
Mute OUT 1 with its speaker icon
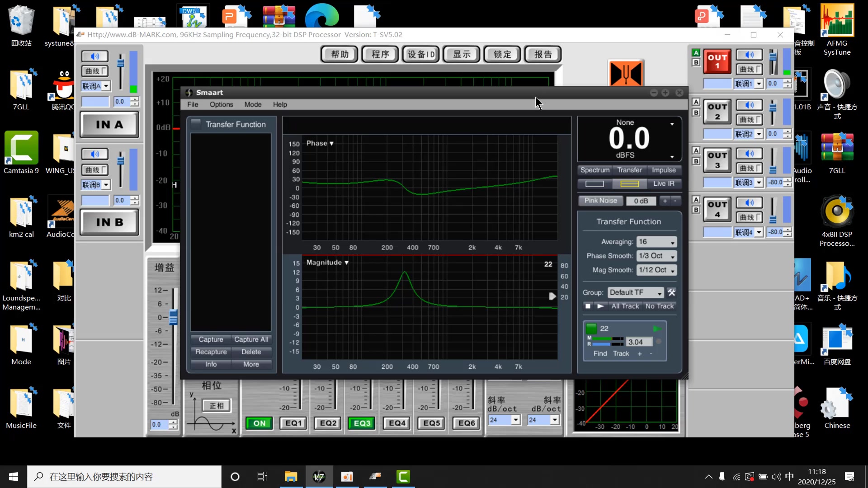[749, 55]
